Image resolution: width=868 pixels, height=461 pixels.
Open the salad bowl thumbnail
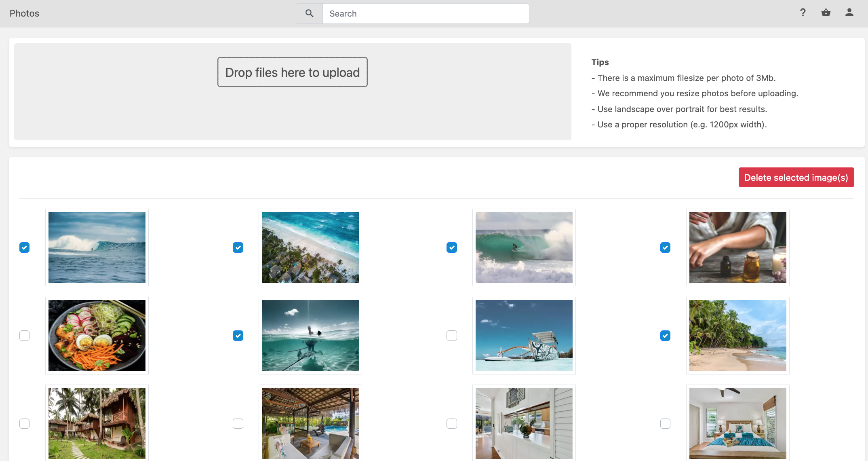pyautogui.click(x=97, y=336)
